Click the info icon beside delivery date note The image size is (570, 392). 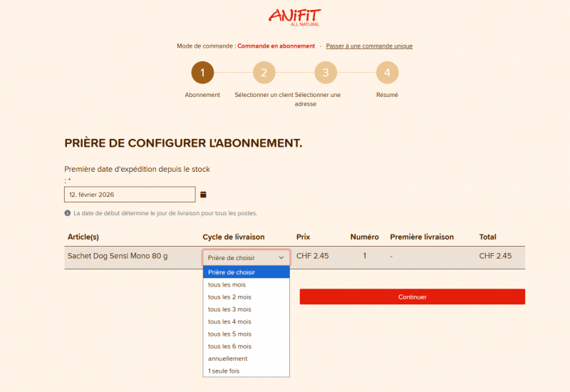(x=68, y=213)
